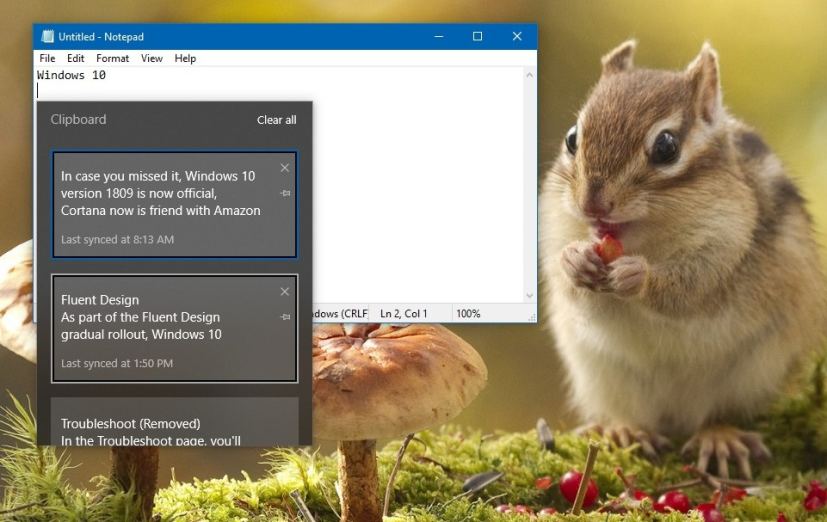The width and height of the screenshot is (827, 522).
Task: Pin the Fluent Design clipboard item
Action: click(x=285, y=317)
